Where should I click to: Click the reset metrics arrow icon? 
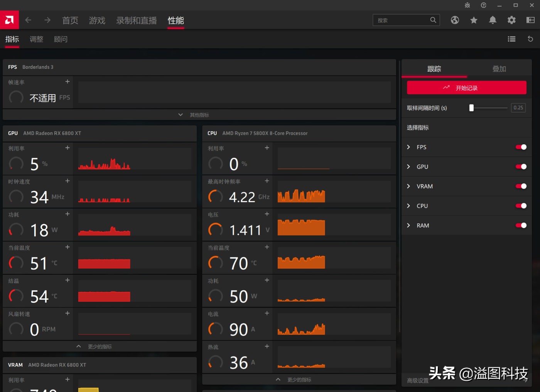(x=530, y=39)
